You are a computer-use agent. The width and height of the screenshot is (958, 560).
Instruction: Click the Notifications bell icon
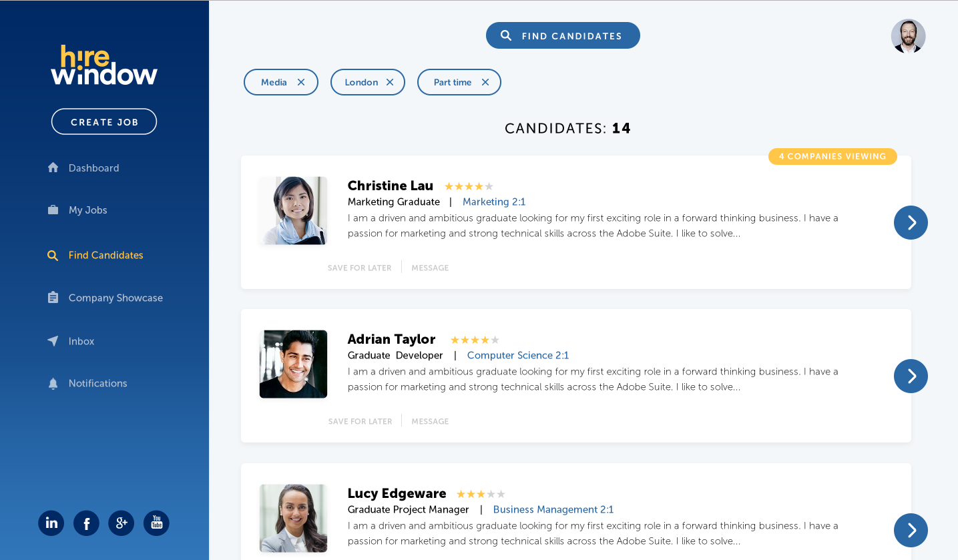click(x=53, y=383)
